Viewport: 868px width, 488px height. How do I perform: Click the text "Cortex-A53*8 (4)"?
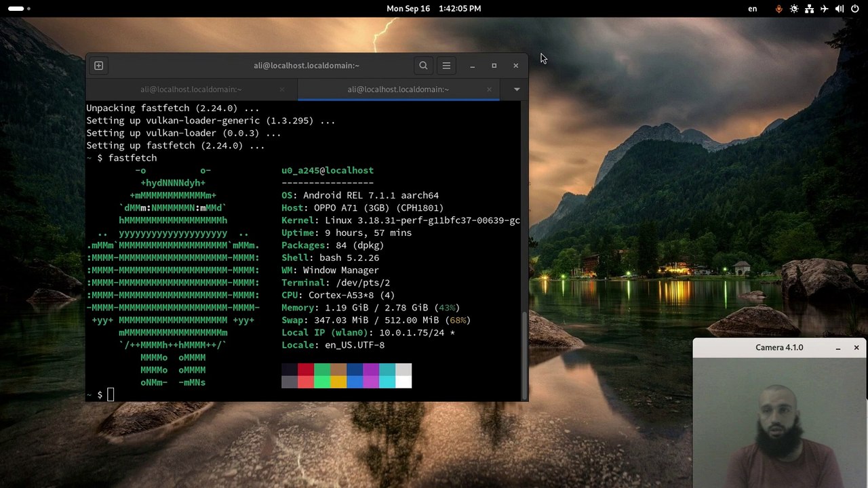pyautogui.click(x=351, y=296)
